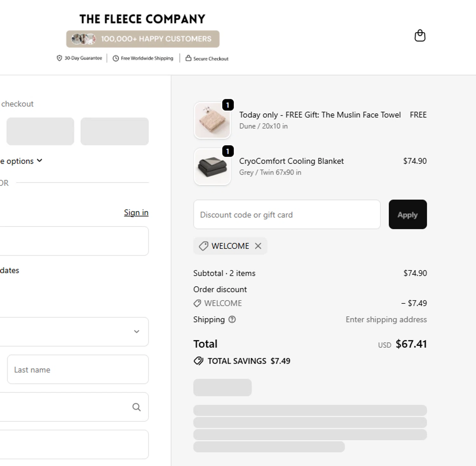Screen dimensions: 476x466
Task: Click the tag icon beside Order discount WELCOME
Action: pos(197,303)
